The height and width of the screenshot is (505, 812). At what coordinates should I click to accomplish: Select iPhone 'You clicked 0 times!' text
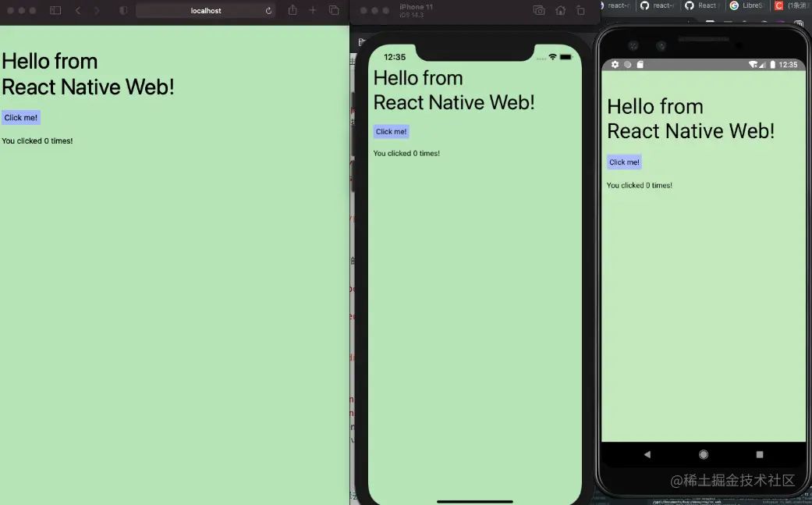pos(406,153)
